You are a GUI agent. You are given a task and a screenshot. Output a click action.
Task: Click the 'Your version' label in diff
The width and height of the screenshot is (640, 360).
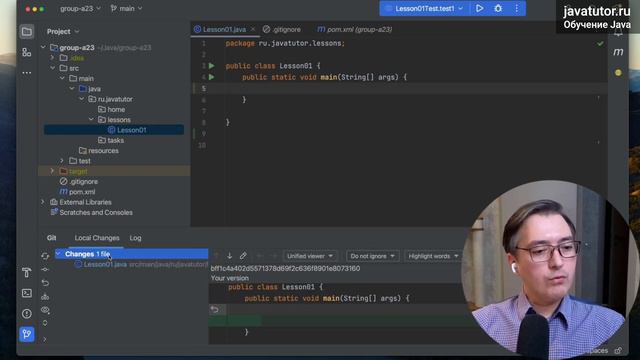click(x=230, y=278)
